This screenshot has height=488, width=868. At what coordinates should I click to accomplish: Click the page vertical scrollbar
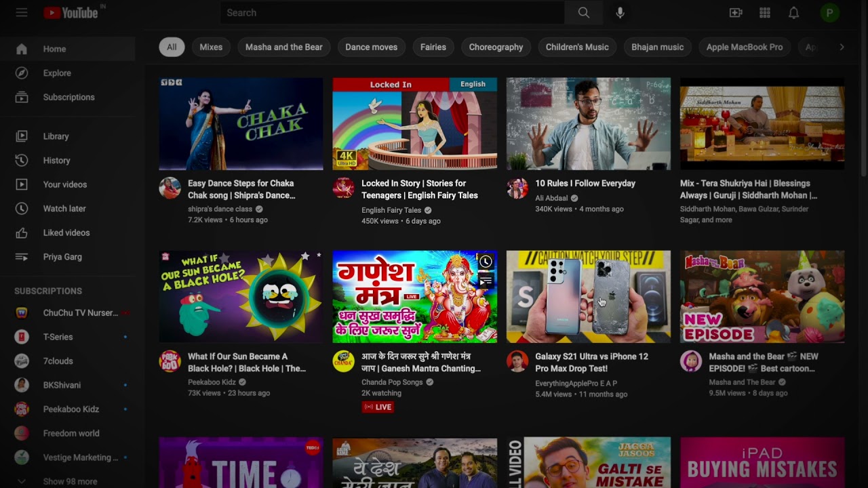coord(864,88)
